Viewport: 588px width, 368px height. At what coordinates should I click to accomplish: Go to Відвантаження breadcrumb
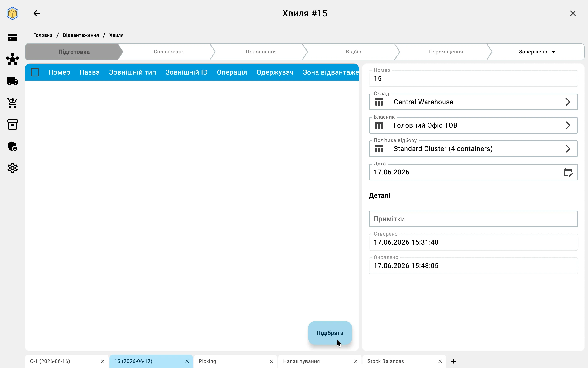click(x=81, y=35)
